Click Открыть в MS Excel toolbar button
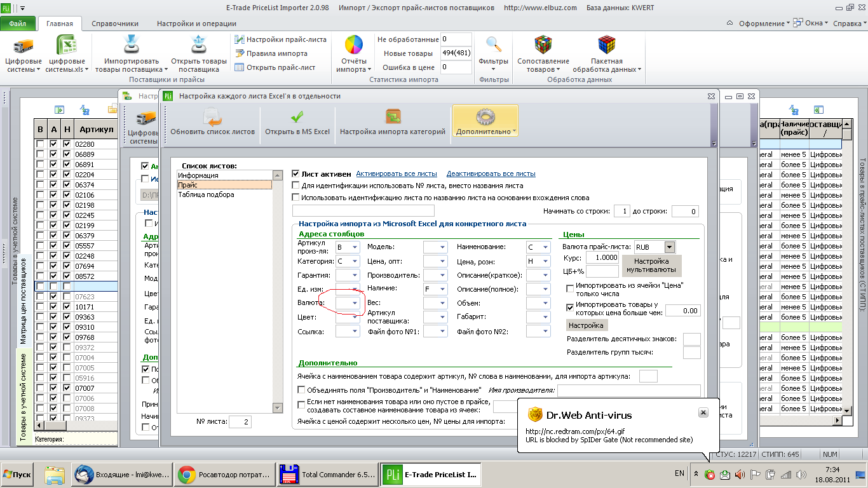Screen dimensions: 868x488 [297, 121]
